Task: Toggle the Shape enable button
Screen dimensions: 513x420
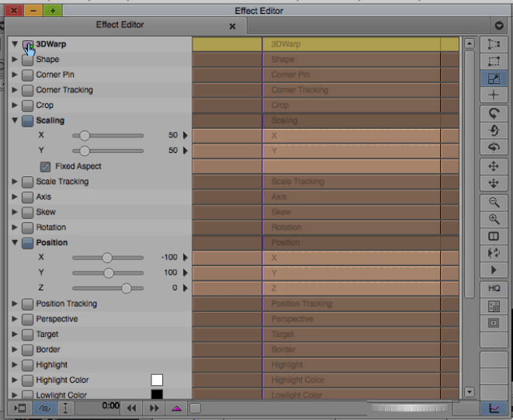Action: click(x=28, y=61)
